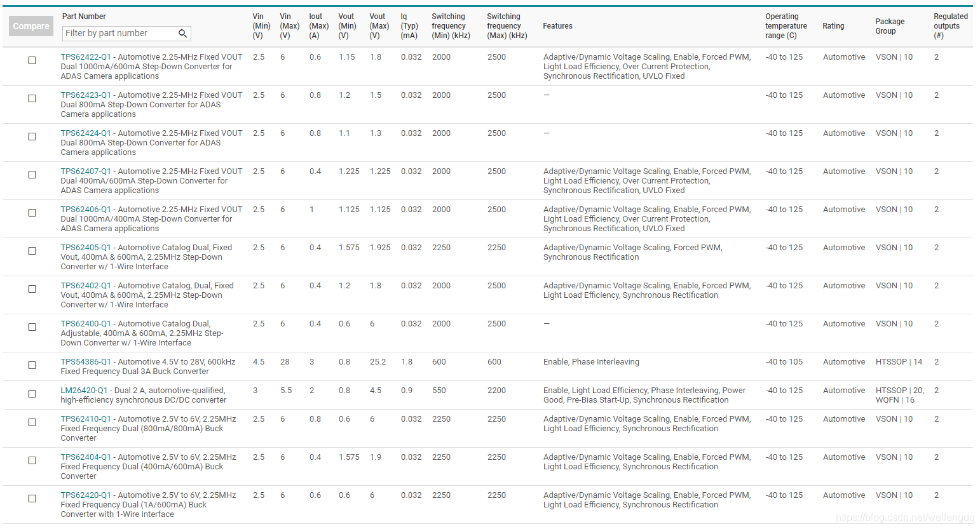980x529 pixels.
Task: Open the TPS62405-Q1 part description
Action: coord(147,257)
